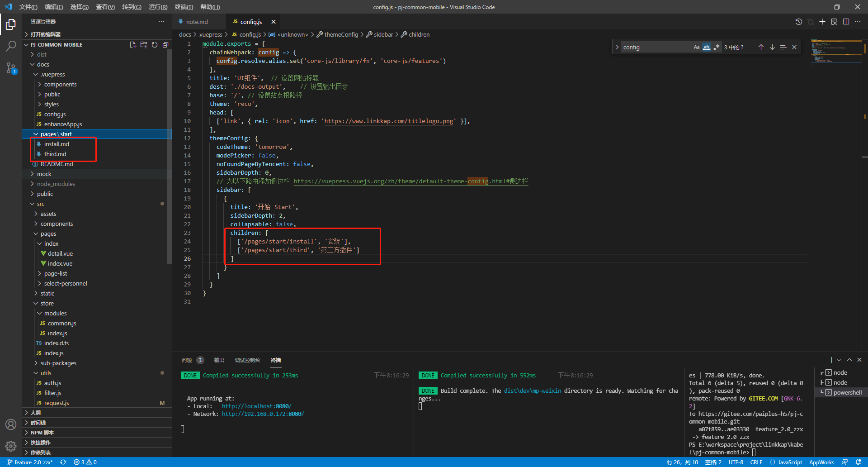Expand replace mode in find widget
This screenshot has height=467, width=868.
coord(617,47)
